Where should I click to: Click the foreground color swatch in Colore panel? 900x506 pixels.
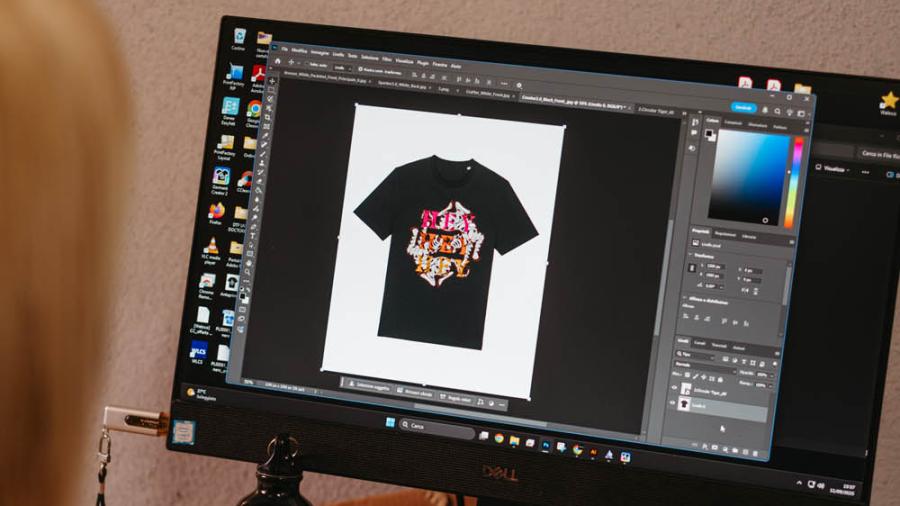(709, 133)
